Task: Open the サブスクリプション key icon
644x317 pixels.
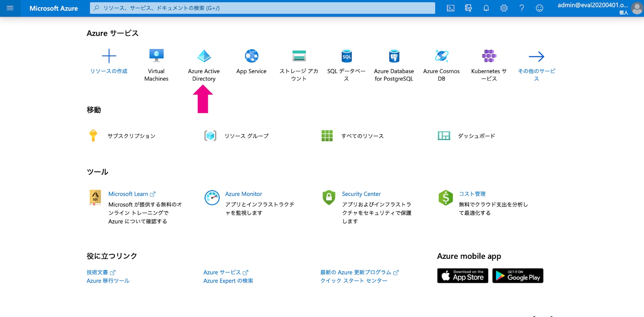Action: coord(93,136)
